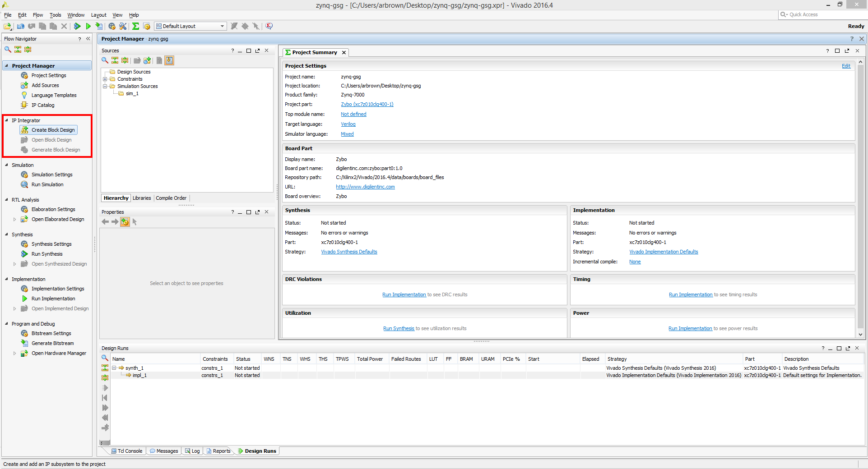
Task: Click Run Implementation link under Timing
Action: pyautogui.click(x=691, y=295)
